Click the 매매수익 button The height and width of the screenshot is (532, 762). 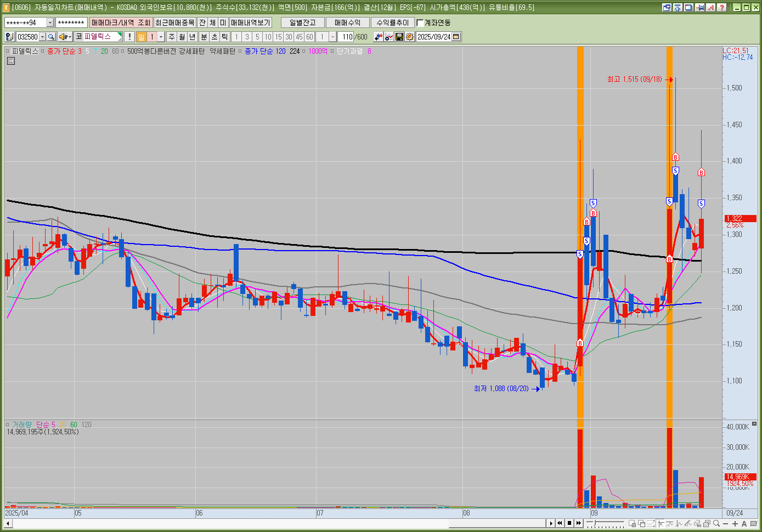pos(348,22)
